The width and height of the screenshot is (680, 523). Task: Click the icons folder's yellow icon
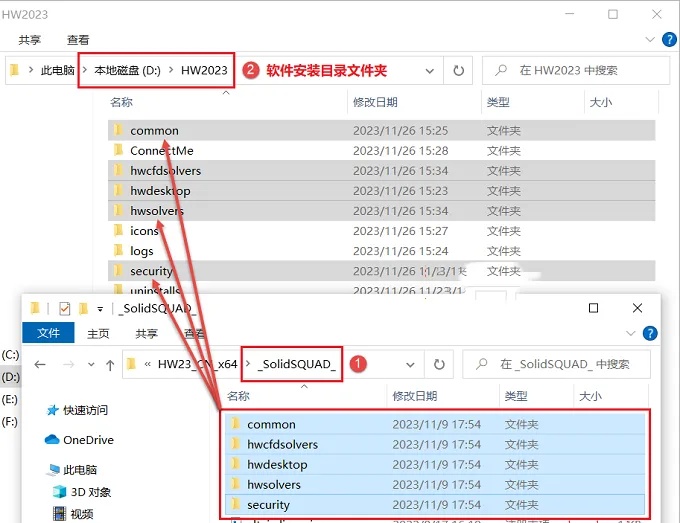point(118,230)
